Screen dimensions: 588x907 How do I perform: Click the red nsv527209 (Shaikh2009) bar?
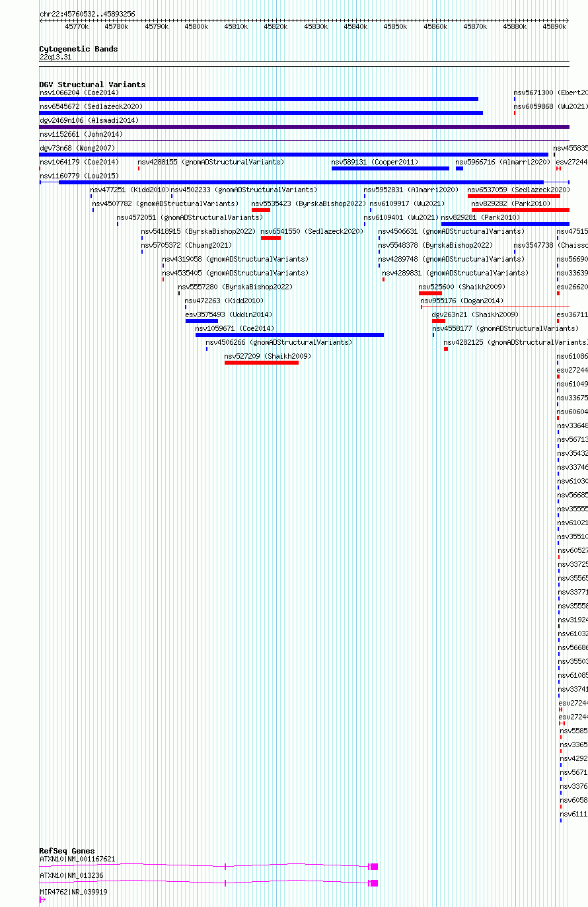262,363
